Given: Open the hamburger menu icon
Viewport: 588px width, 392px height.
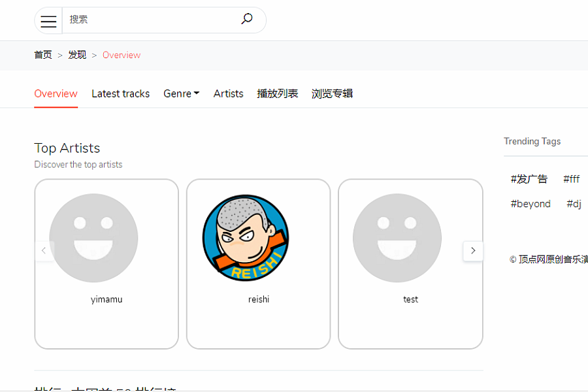Looking at the screenshot, I should (48, 21).
